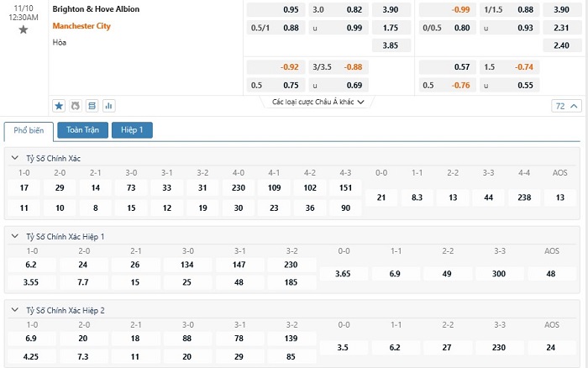Switch to the Phổ biến tab
Viewport: 588px width, 368px height.
click(x=29, y=130)
